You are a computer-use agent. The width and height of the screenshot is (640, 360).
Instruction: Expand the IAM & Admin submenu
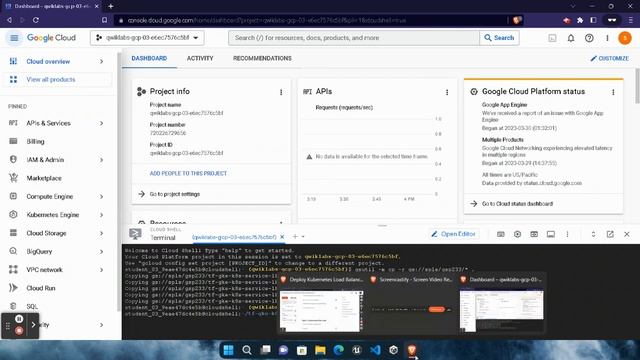point(101,160)
